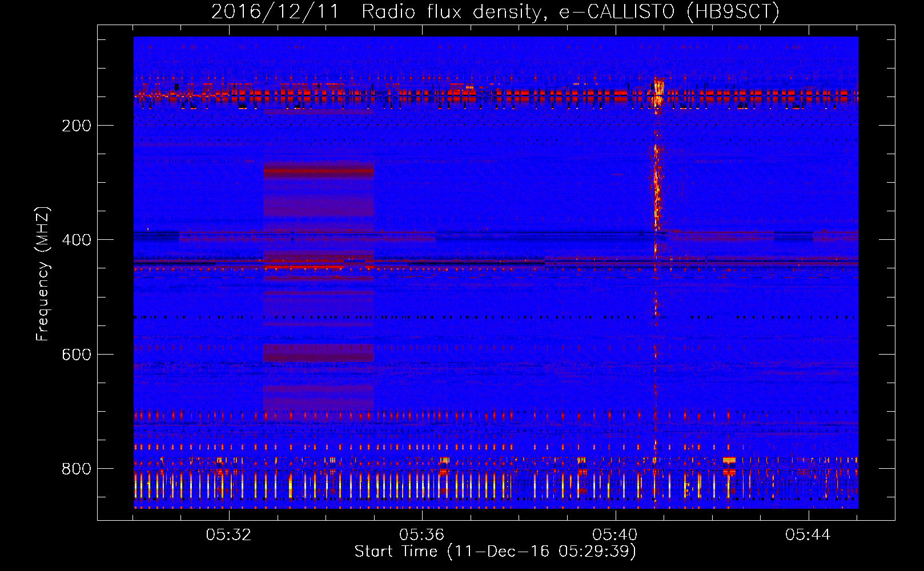Click the 05:44 time tick label

point(808,534)
